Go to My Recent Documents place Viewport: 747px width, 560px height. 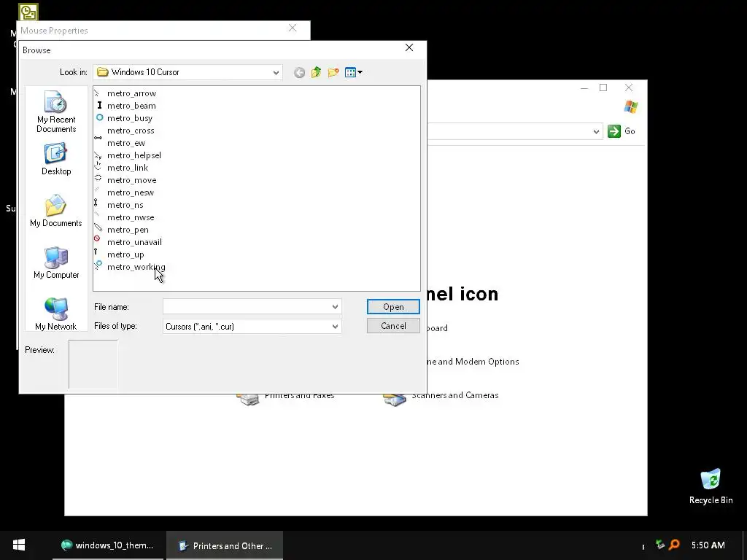[56, 112]
